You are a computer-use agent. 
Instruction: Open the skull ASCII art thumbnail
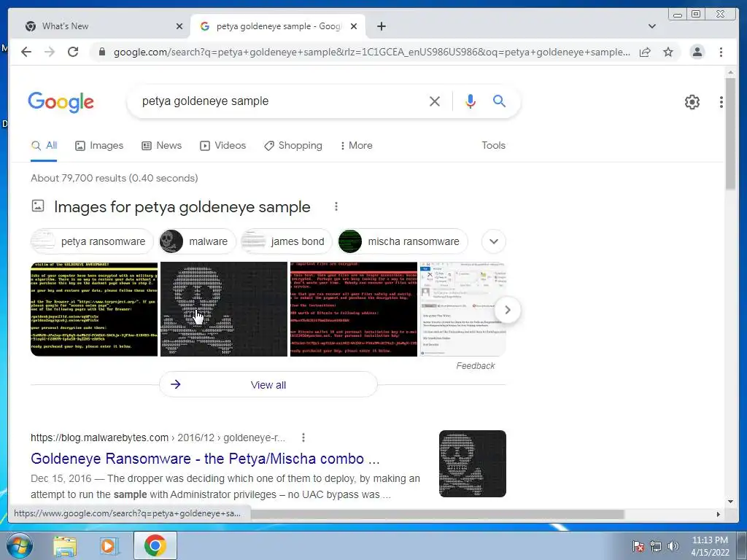224,309
